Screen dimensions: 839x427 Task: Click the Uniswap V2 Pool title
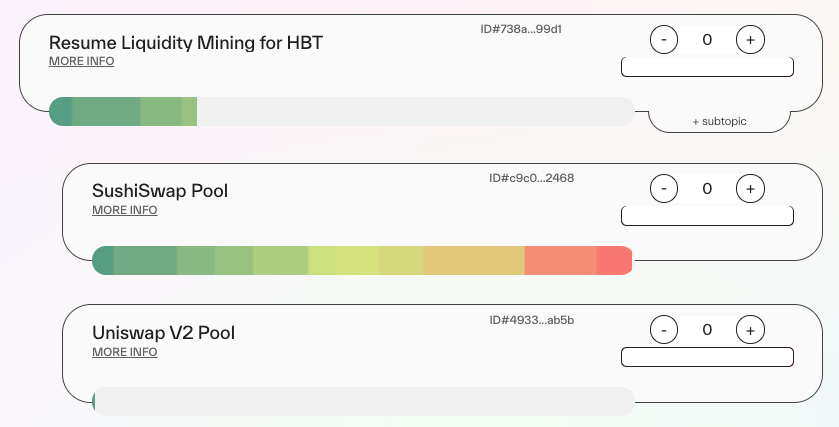(163, 332)
